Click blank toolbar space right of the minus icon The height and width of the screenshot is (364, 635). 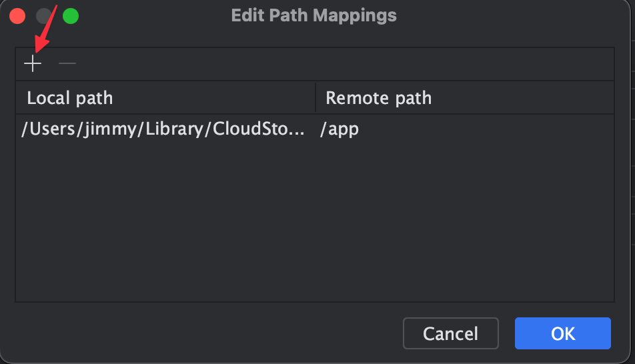pos(334,64)
